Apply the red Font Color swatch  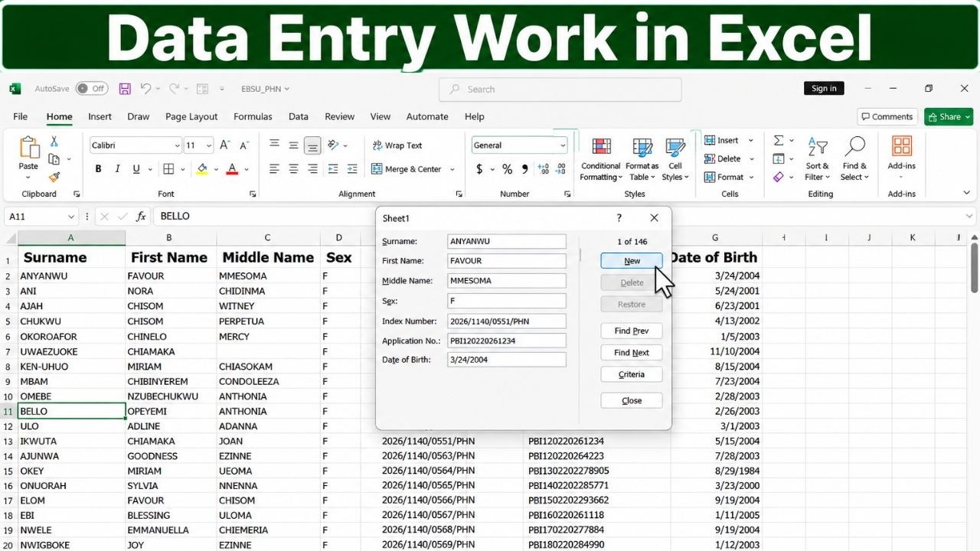(x=232, y=169)
